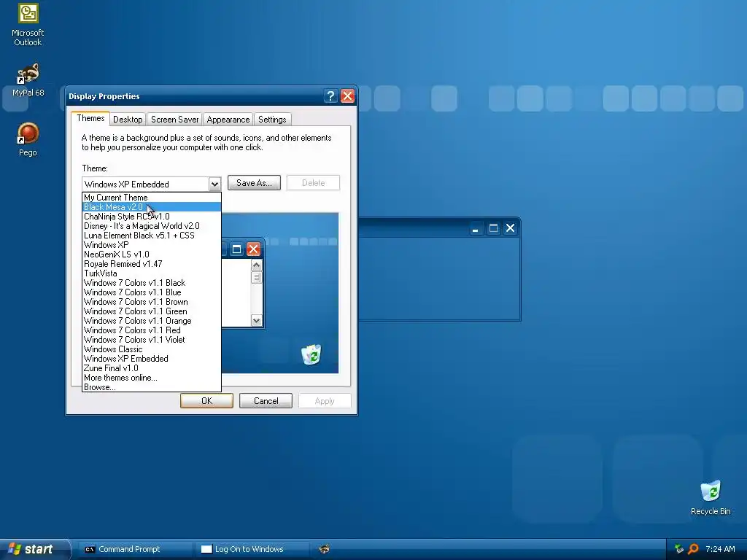Choose the Windows Classic theme
The height and width of the screenshot is (560, 747).
(152, 349)
